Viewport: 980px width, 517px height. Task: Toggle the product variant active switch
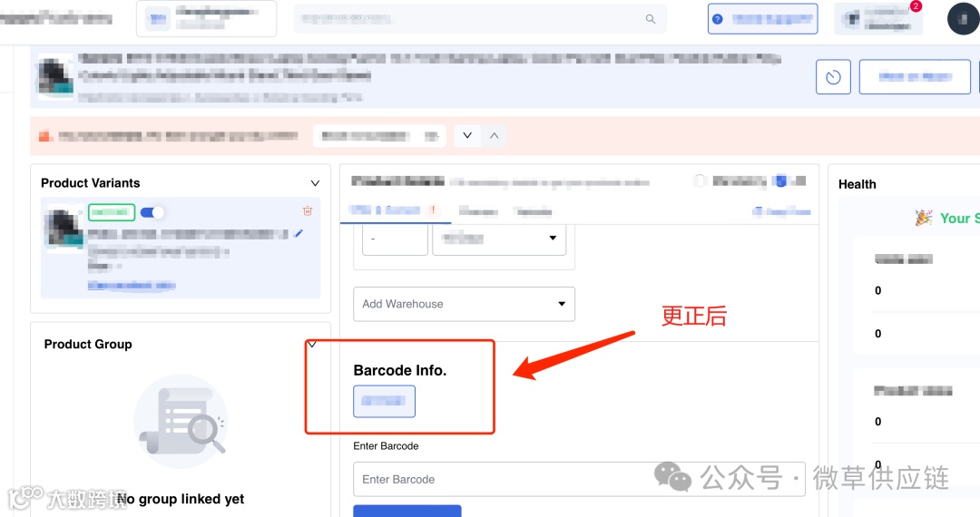click(x=152, y=213)
